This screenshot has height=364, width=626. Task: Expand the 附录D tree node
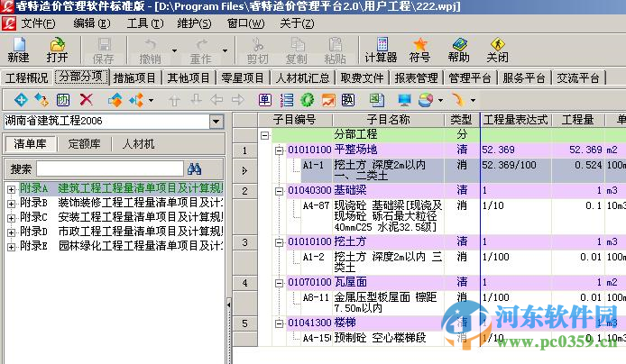11,232
